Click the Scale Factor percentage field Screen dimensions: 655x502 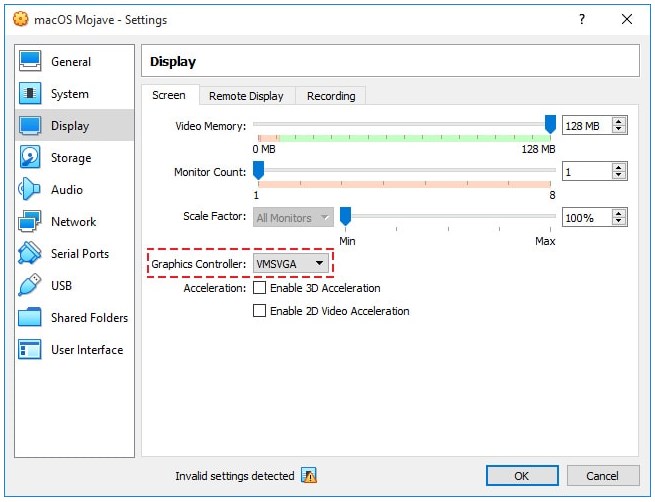[586, 218]
